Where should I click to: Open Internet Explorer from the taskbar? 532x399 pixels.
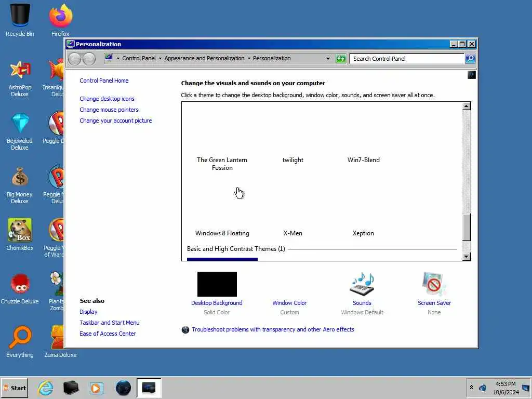[46, 388]
